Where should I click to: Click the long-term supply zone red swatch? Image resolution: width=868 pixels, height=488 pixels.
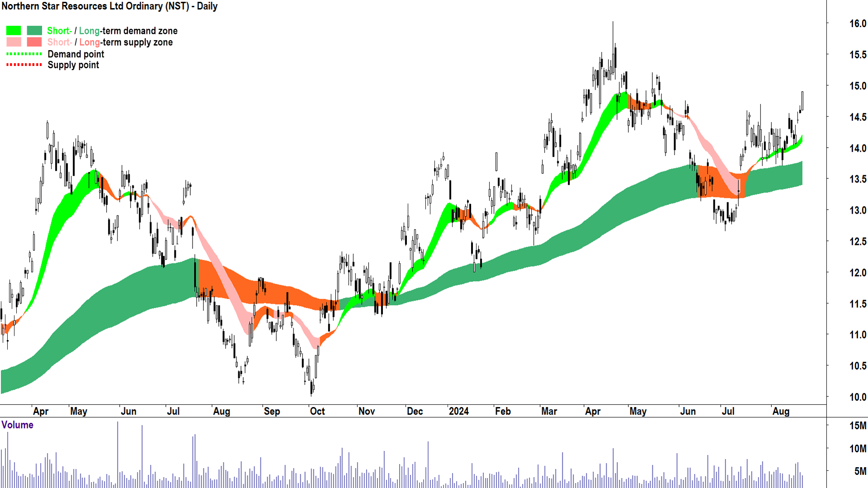point(34,42)
